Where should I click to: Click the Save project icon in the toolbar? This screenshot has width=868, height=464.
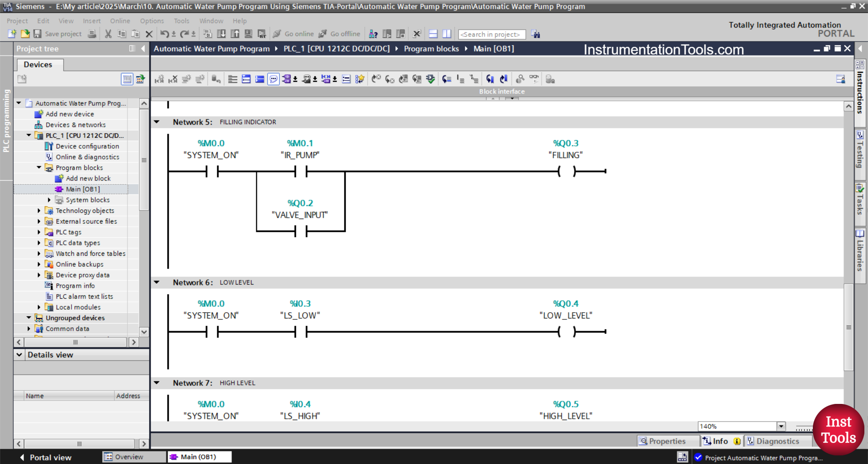(38, 34)
